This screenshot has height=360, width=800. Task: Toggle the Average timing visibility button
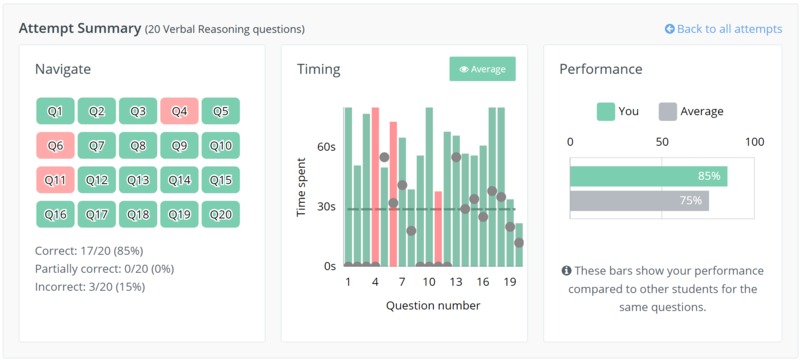(482, 69)
